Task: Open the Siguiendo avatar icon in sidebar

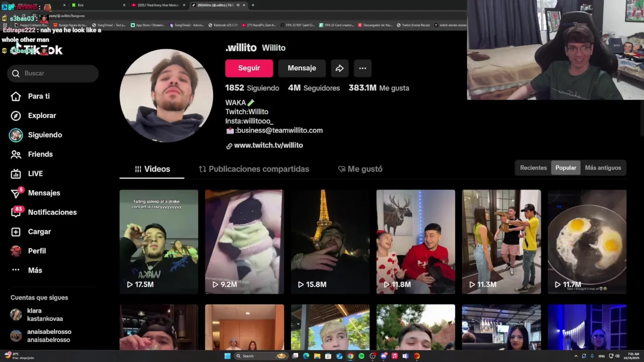Action: pos(16,135)
